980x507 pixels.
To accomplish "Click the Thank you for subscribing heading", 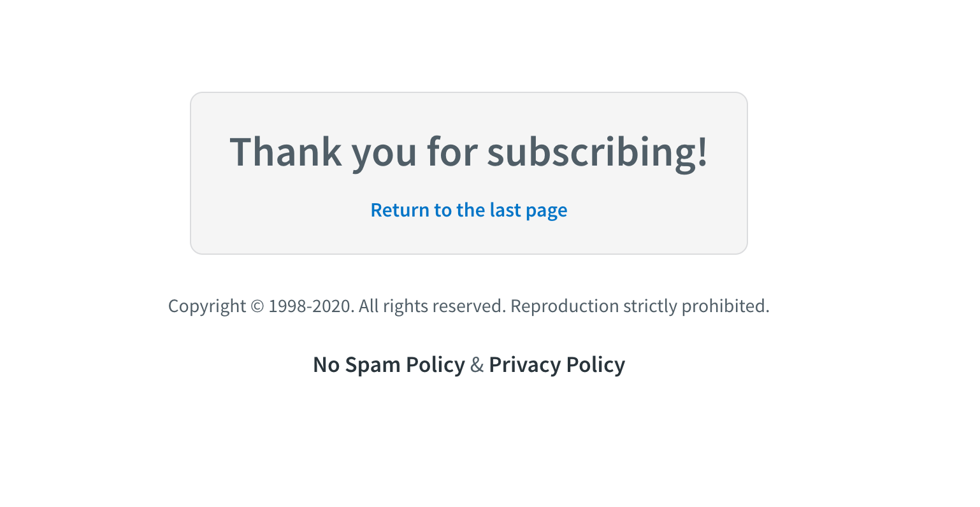I will coord(468,152).
